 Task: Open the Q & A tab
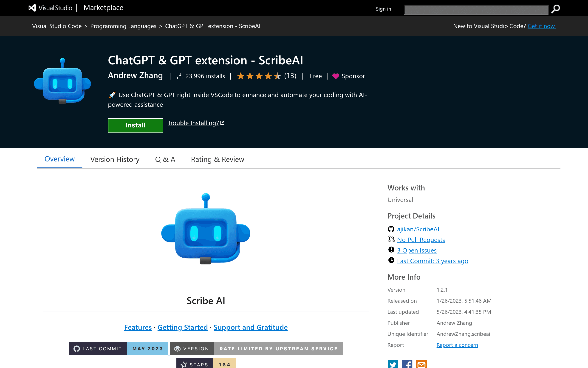(165, 159)
